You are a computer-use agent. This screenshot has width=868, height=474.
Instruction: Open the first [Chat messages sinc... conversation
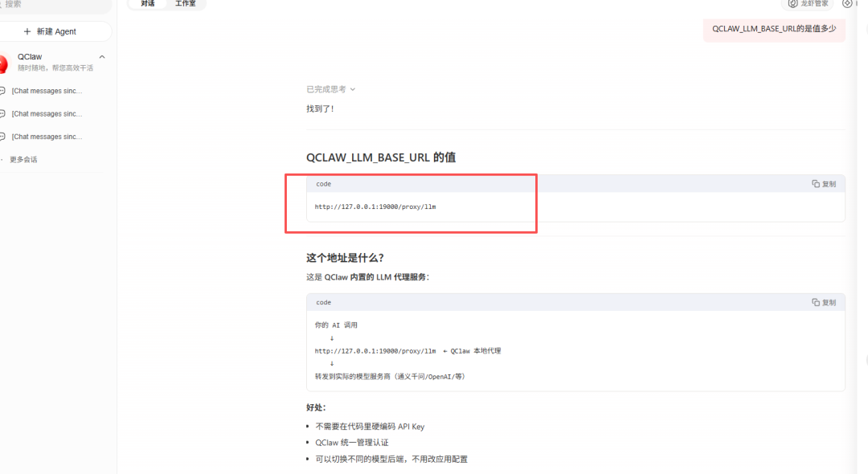click(47, 91)
